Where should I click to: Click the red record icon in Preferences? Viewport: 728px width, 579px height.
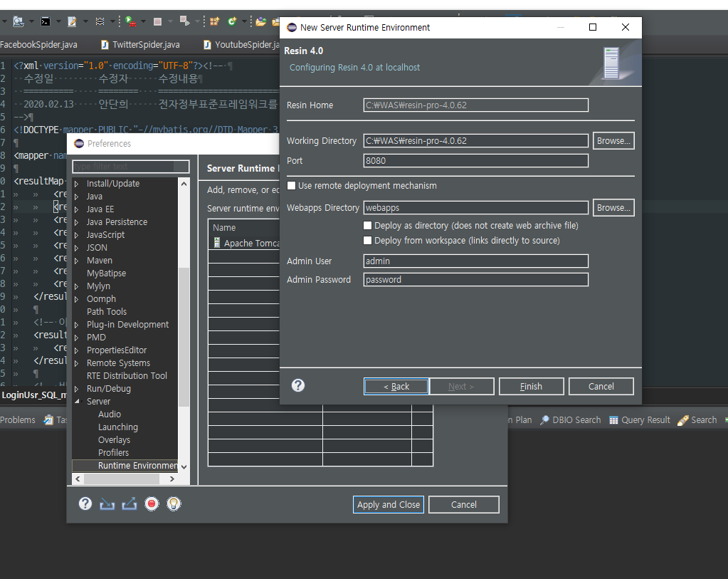pyautogui.click(x=151, y=504)
